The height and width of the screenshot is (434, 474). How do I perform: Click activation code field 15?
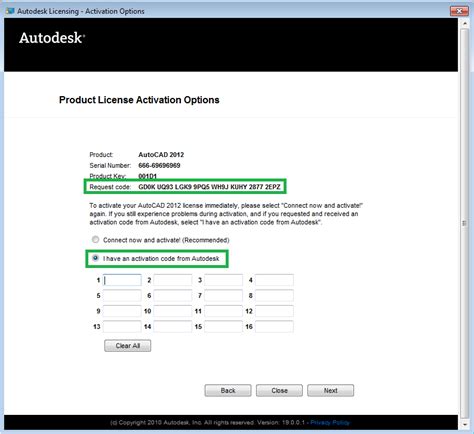coord(223,327)
